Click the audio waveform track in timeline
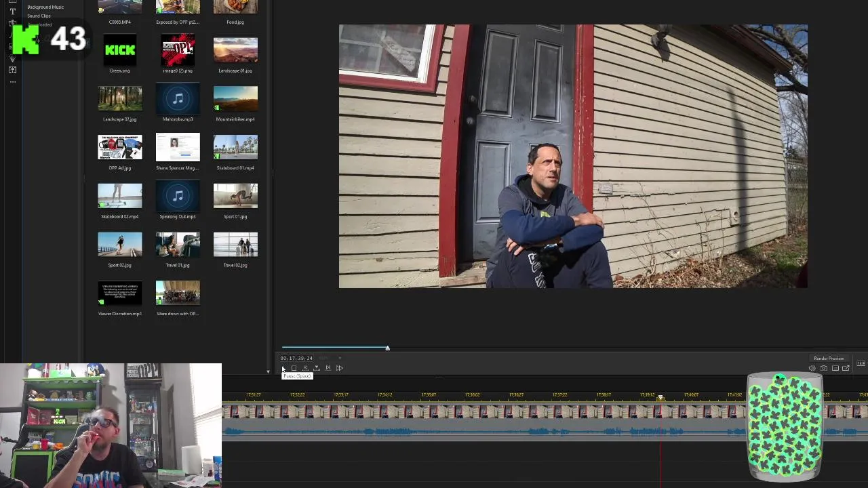 tap(485, 430)
